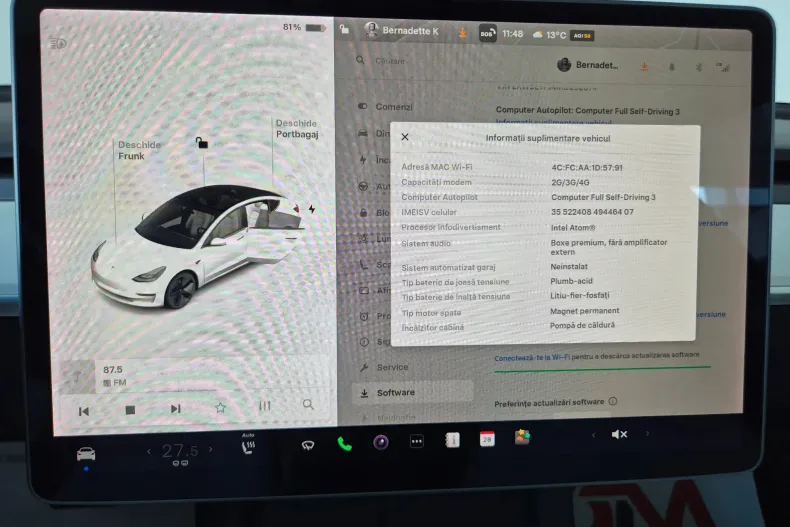
Task: Lower volume with left chevron
Action: coord(594,435)
